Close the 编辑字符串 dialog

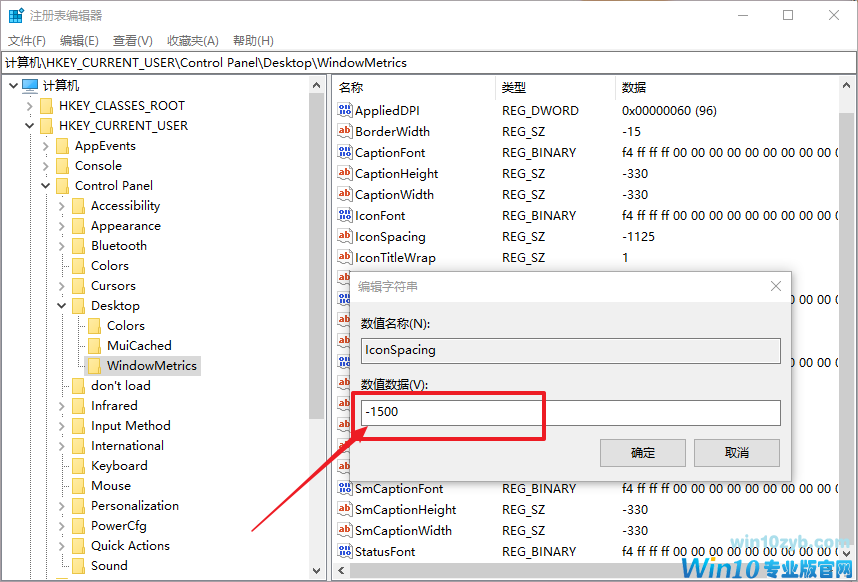coord(775,286)
